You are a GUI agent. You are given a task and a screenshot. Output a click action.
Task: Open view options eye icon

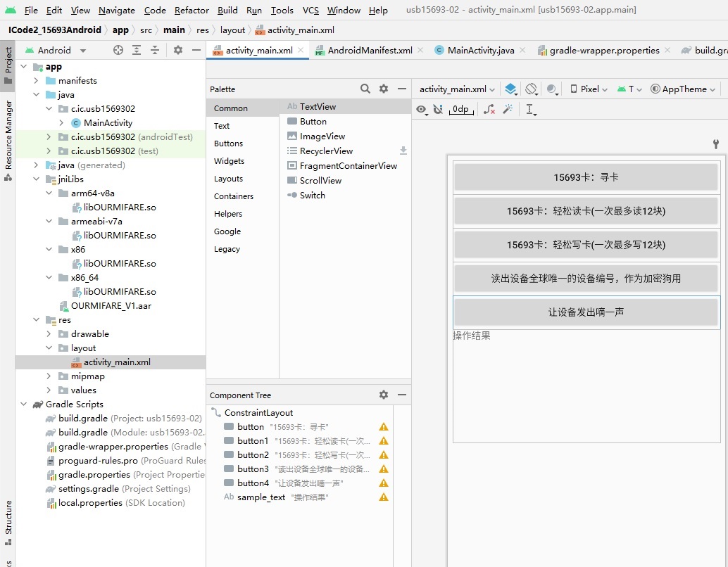point(422,109)
